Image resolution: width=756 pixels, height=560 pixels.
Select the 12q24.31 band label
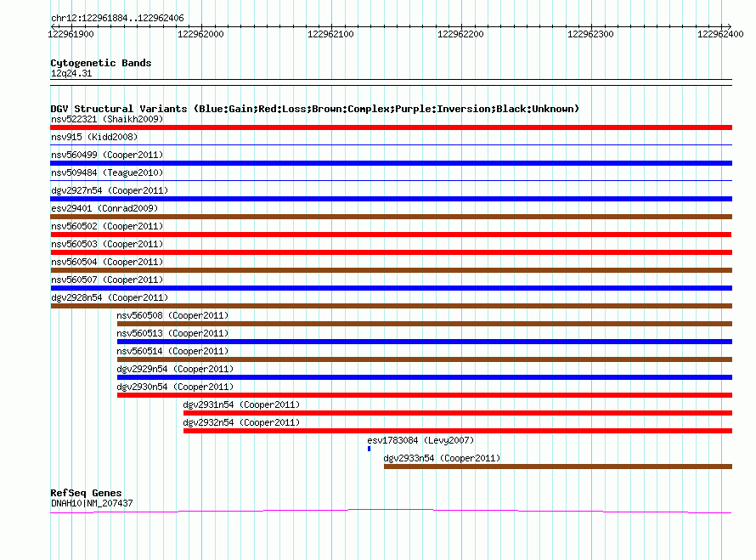click(71, 73)
